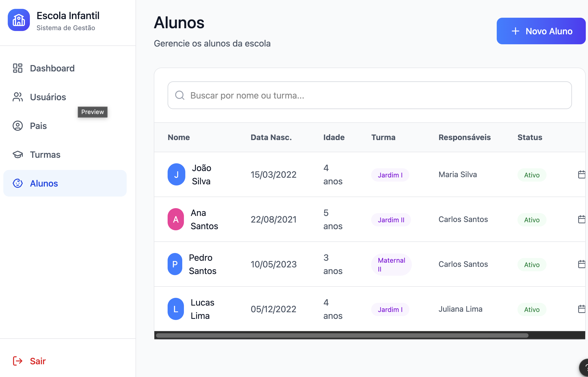This screenshot has width=588, height=377.
Task: Focus the Buscar por nome ou turma field
Action: 370,95
